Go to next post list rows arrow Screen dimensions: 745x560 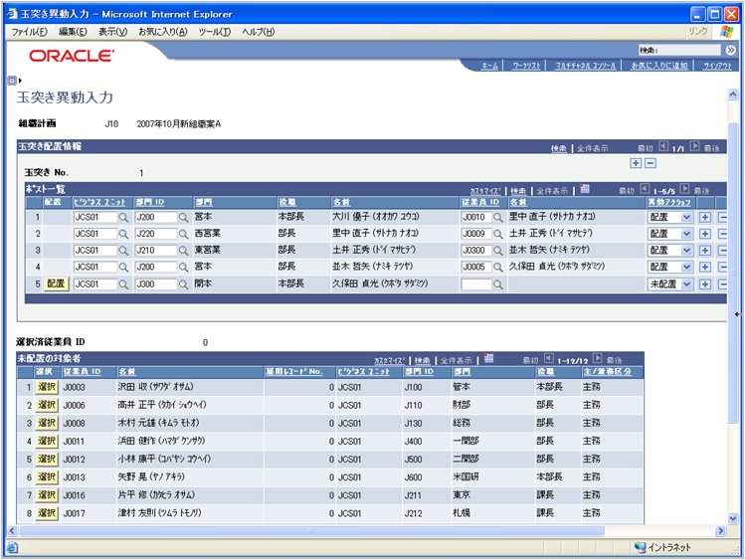684,189
